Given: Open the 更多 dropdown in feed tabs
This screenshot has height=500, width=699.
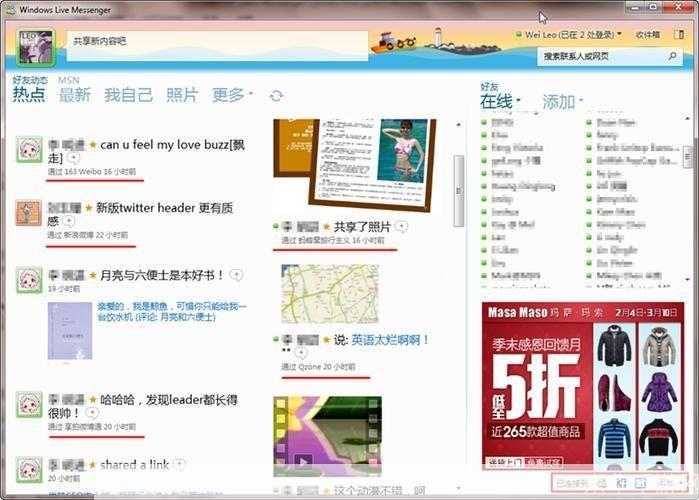Looking at the screenshot, I should [232, 95].
